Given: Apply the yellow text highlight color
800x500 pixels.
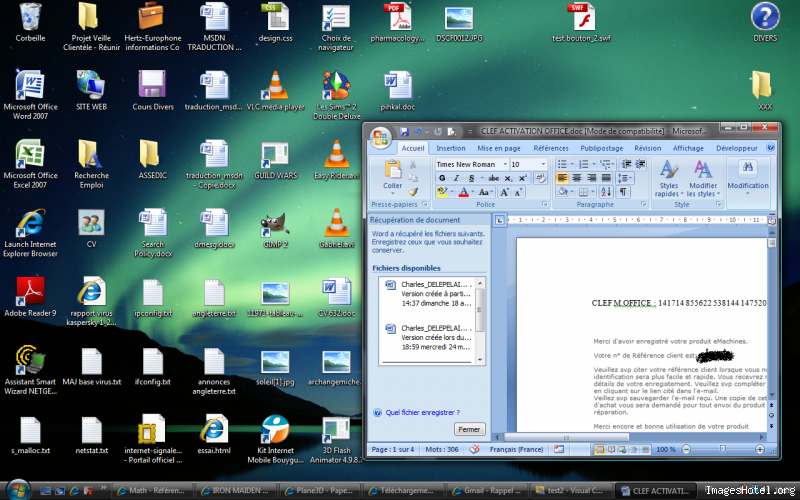Looking at the screenshot, I should [442, 192].
